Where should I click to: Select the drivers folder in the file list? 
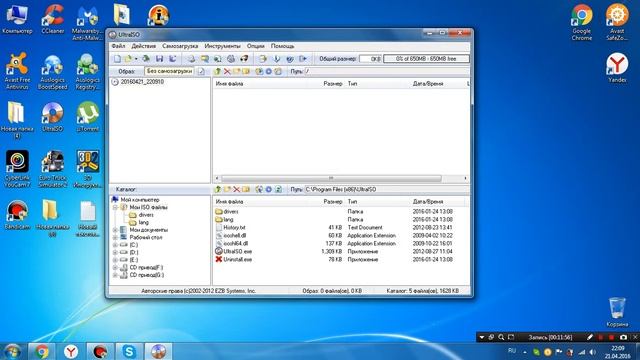(x=231, y=212)
